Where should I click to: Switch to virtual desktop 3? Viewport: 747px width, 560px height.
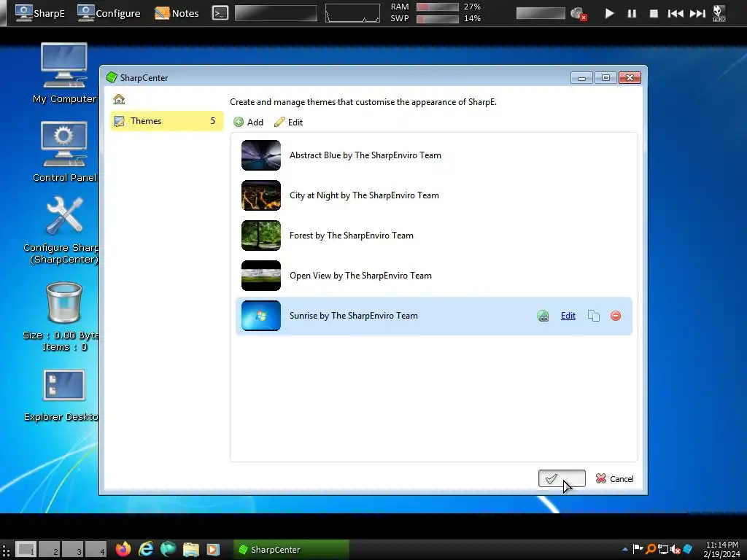72,549
